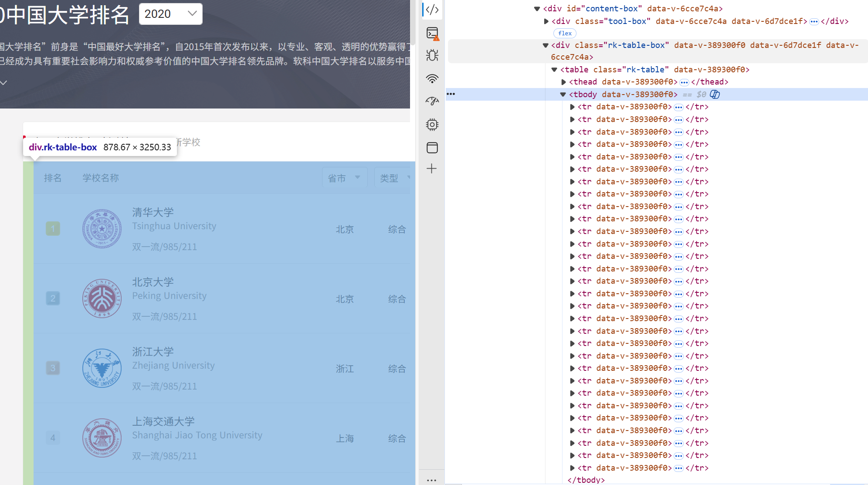Click Shanghai Jiao Tong University logo
This screenshot has width=868, height=485.
pyautogui.click(x=102, y=438)
